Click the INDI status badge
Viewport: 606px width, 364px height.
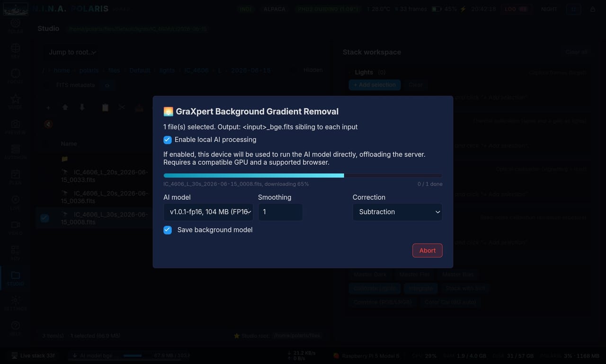(x=246, y=9)
